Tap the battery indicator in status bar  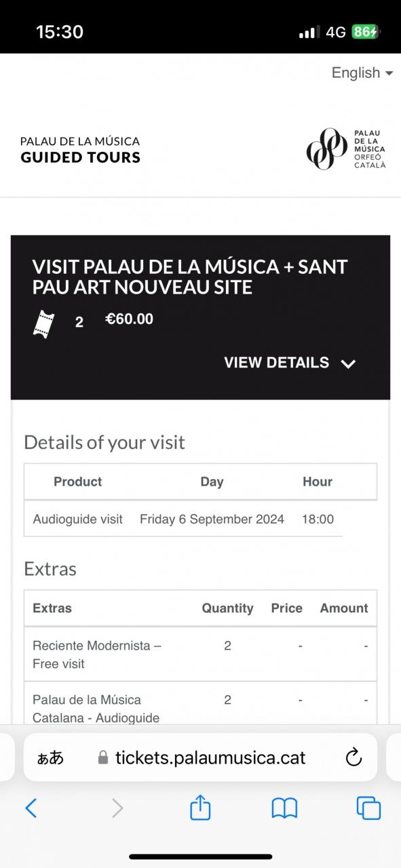[x=366, y=32]
